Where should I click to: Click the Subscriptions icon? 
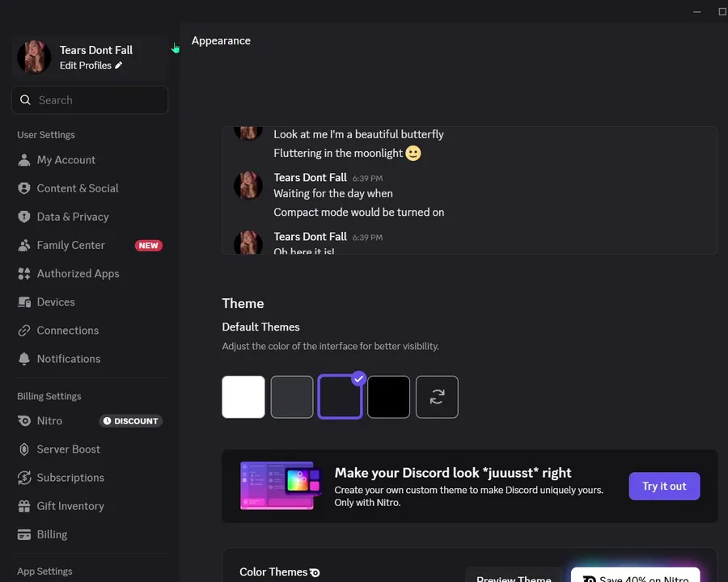23,478
